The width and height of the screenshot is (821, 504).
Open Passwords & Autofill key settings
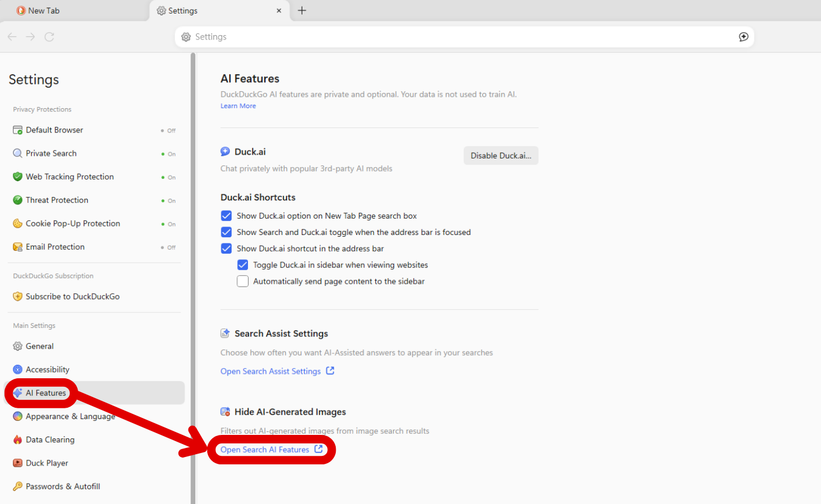tap(62, 486)
